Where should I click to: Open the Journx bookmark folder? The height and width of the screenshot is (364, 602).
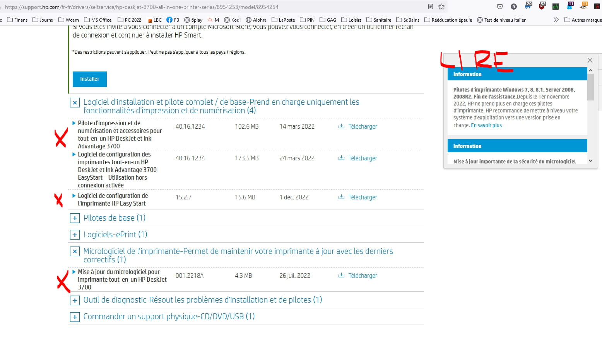(43, 20)
